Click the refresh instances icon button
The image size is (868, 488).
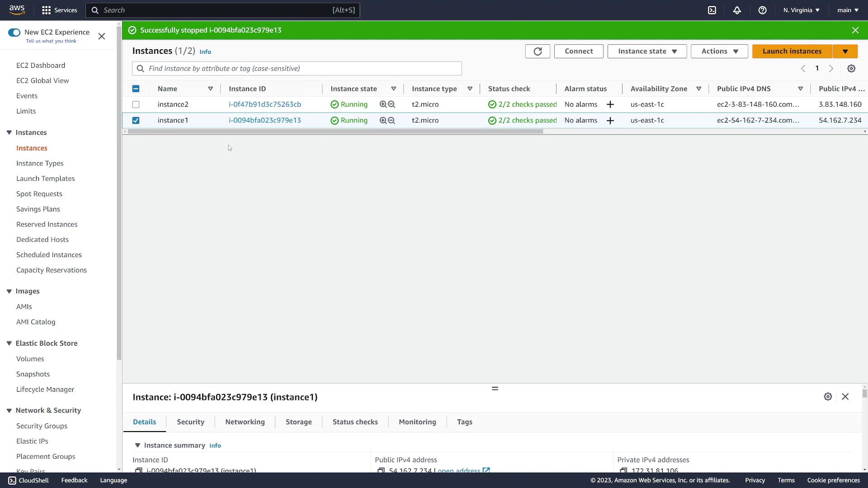pos(538,52)
